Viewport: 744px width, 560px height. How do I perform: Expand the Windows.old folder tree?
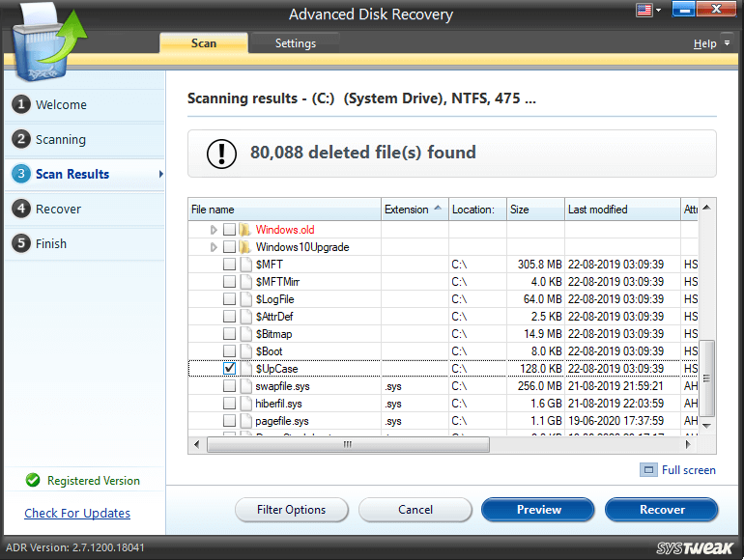[x=214, y=230]
